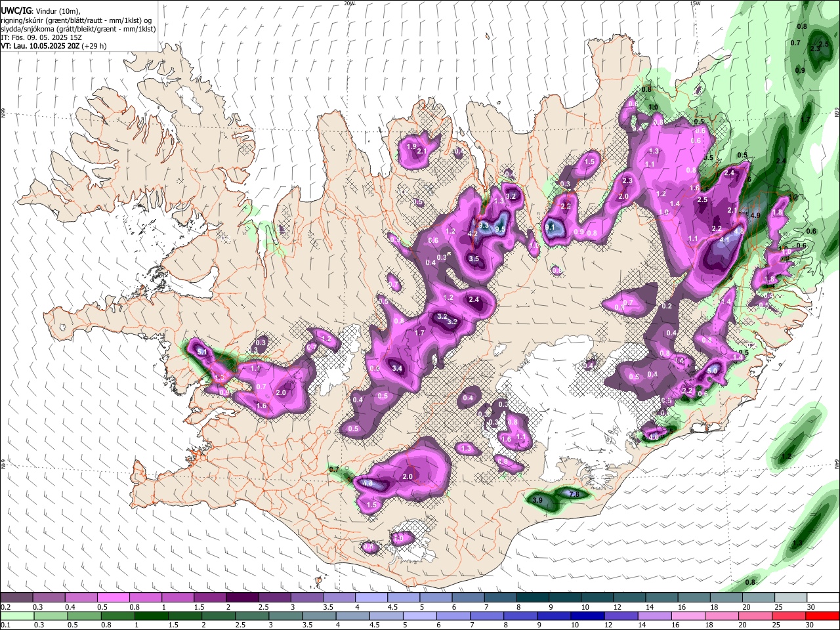840x630 pixels.
Task: Click the '9.1' precipitation value
Action: (550, 227)
